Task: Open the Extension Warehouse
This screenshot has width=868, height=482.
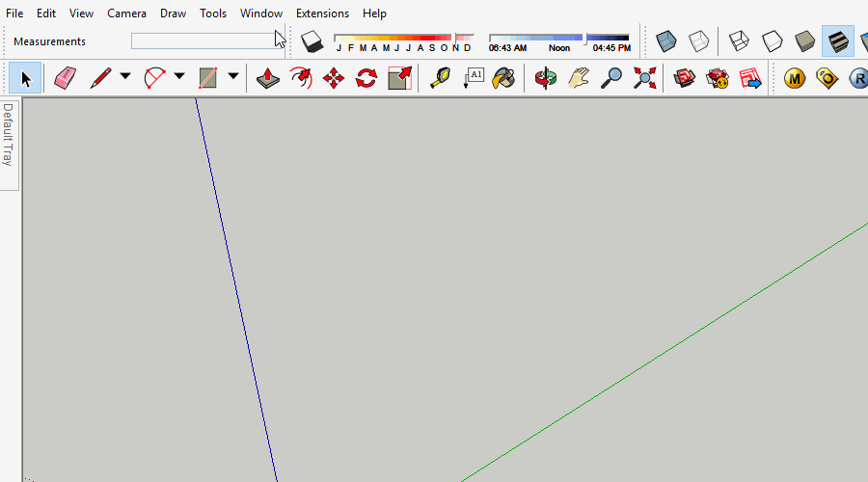Action: tap(718, 78)
